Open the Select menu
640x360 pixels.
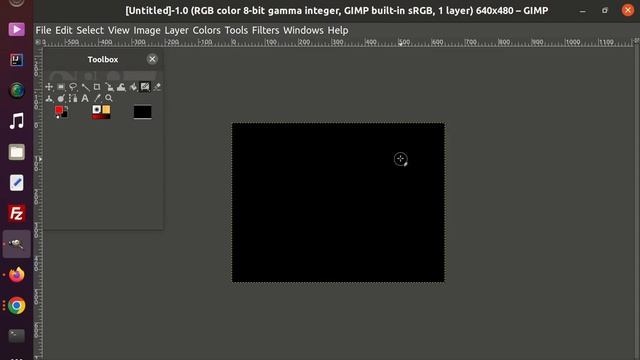click(90, 30)
